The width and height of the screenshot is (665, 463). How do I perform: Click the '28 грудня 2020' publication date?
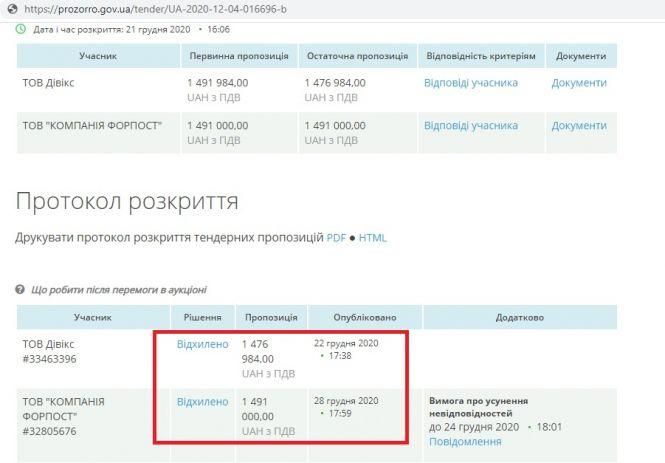click(346, 401)
